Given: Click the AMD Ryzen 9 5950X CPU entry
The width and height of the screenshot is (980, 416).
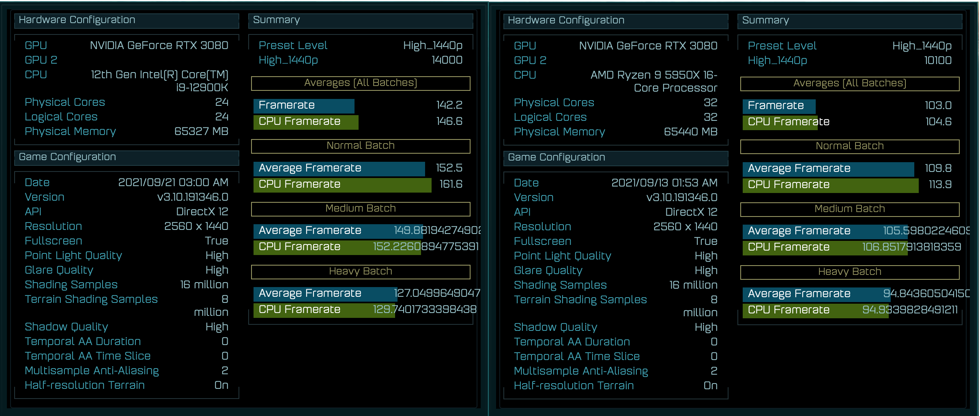Looking at the screenshot, I should pyautogui.click(x=653, y=81).
